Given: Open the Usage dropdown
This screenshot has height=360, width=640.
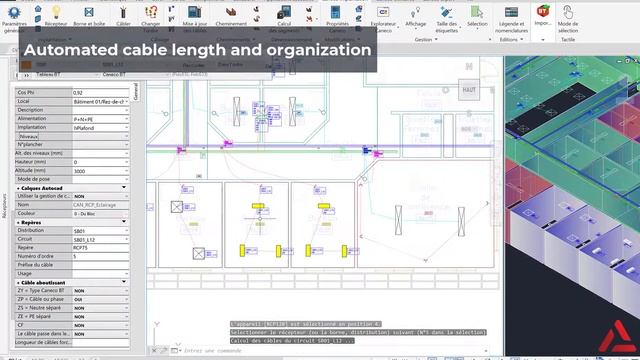Looking at the screenshot, I should pos(127,273).
